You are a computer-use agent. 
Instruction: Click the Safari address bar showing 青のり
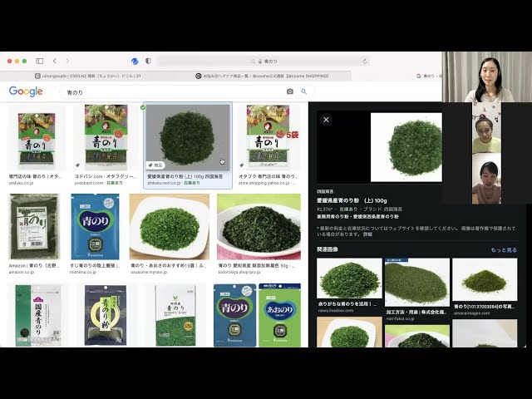click(x=264, y=62)
